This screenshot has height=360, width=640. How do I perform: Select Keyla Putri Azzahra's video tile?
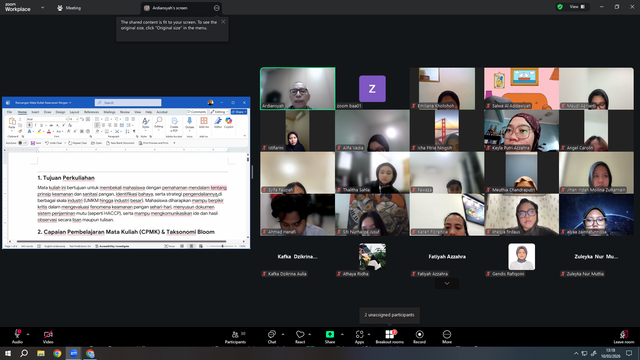[x=521, y=131]
